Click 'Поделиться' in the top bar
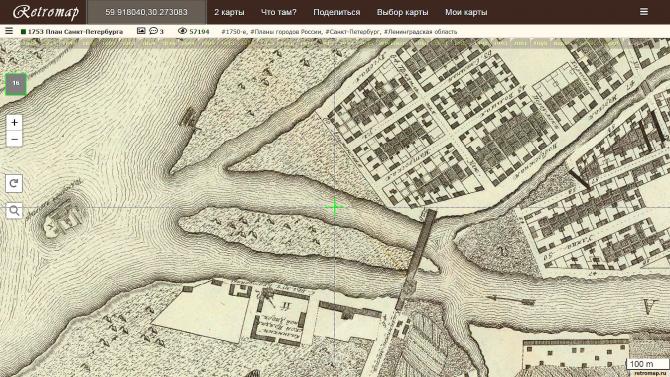The image size is (670, 377). 337,12
